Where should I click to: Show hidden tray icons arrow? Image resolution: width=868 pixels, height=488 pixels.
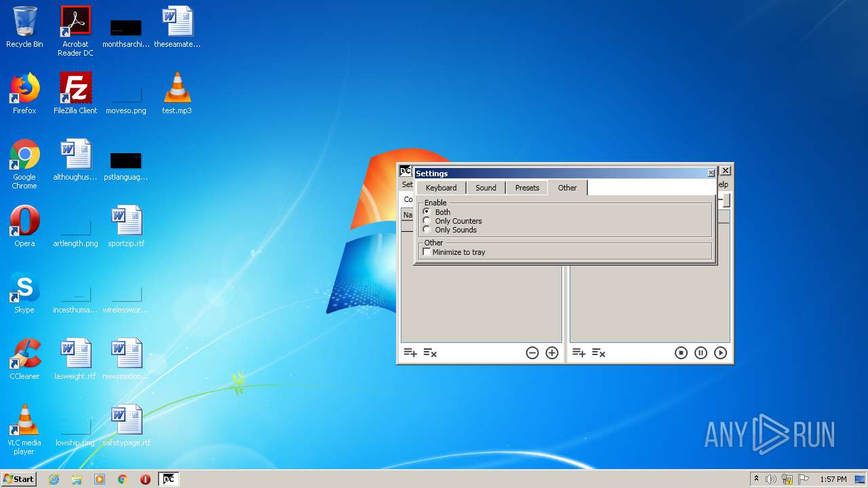point(756,479)
